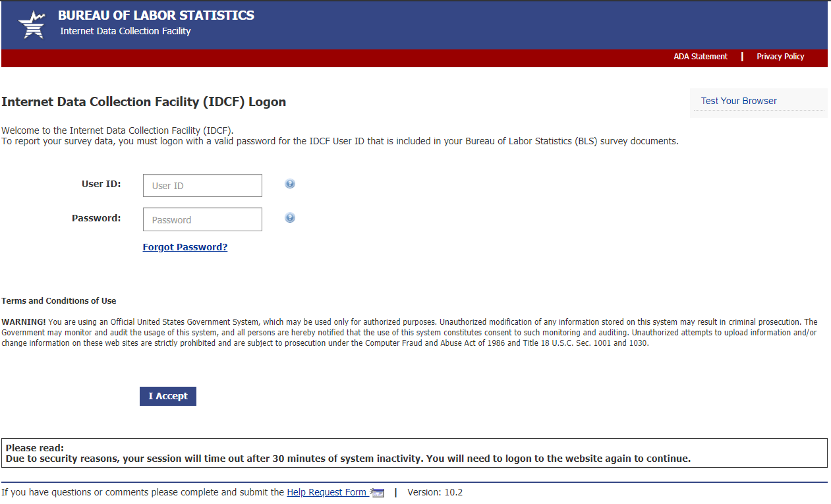Open the Privacy Policy link
The width and height of the screenshot is (831, 504).
(780, 57)
